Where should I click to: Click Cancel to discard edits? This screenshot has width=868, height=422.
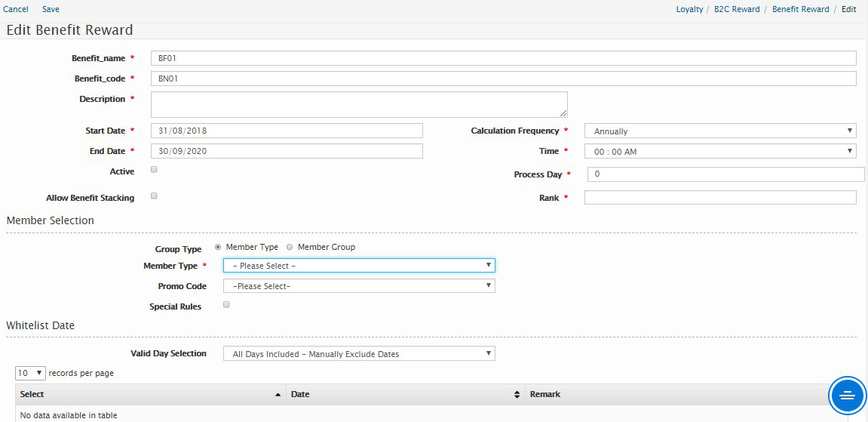[16, 9]
